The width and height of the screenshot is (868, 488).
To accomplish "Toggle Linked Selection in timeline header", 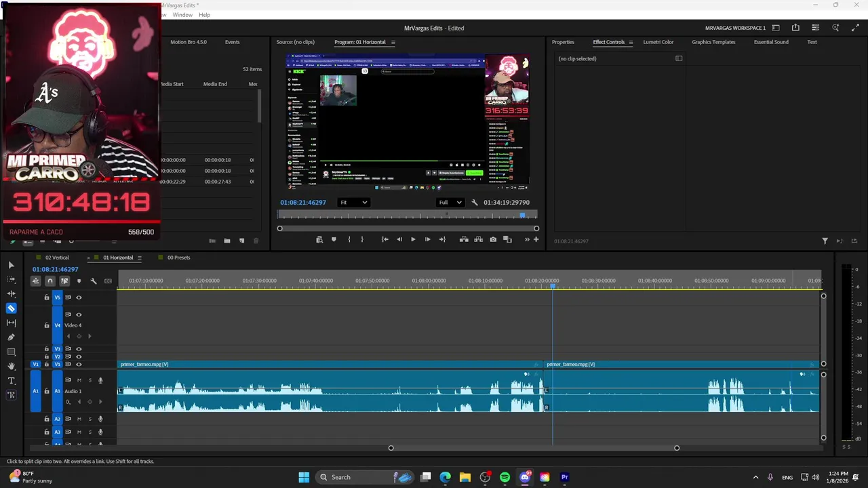I will coord(64,281).
